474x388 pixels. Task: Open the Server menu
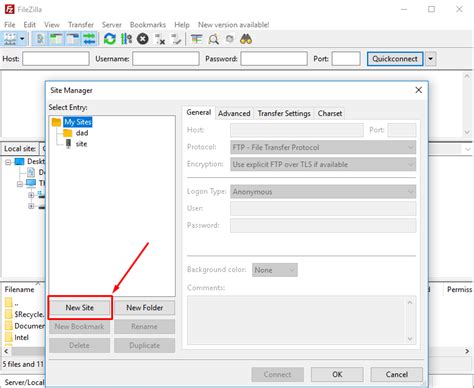[112, 25]
